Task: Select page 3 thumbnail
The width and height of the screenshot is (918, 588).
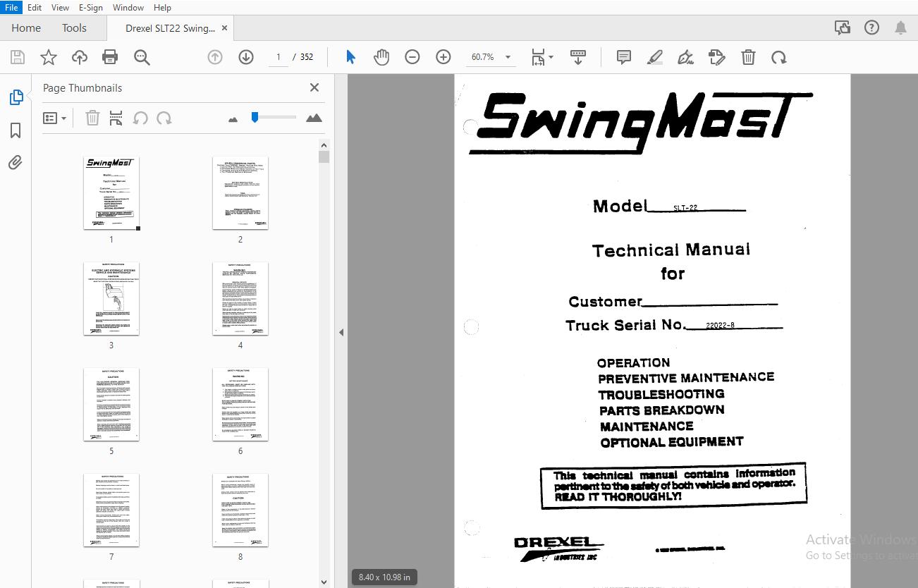Action: (111, 299)
